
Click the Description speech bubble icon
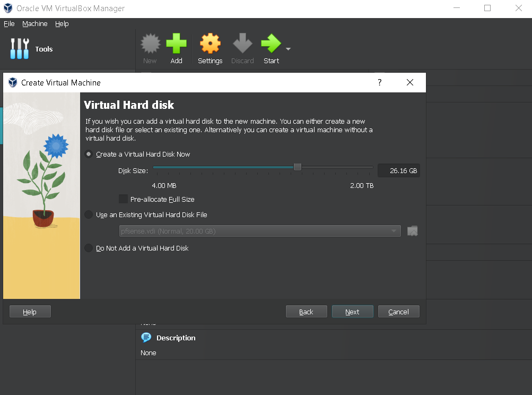tap(146, 338)
